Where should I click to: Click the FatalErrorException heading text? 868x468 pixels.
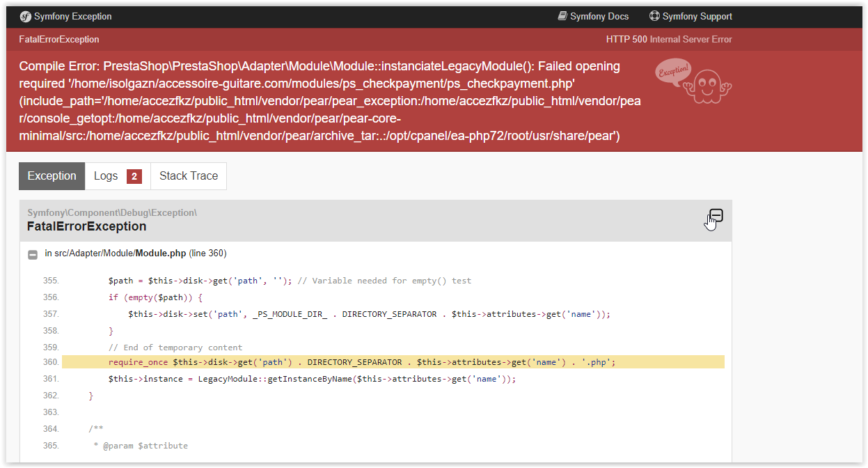[x=86, y=226]
